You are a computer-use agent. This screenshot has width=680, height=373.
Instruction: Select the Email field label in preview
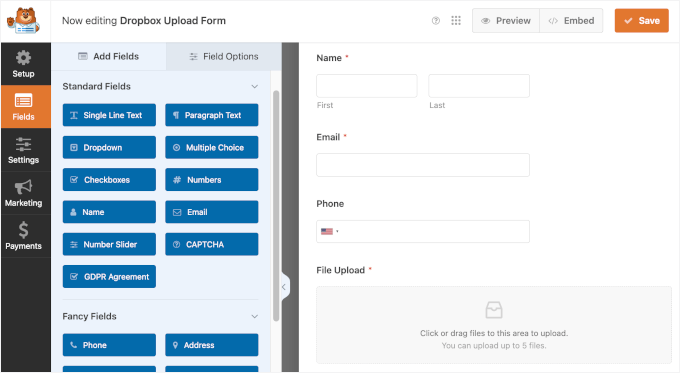pyautogui.click(x=328, y=137)
